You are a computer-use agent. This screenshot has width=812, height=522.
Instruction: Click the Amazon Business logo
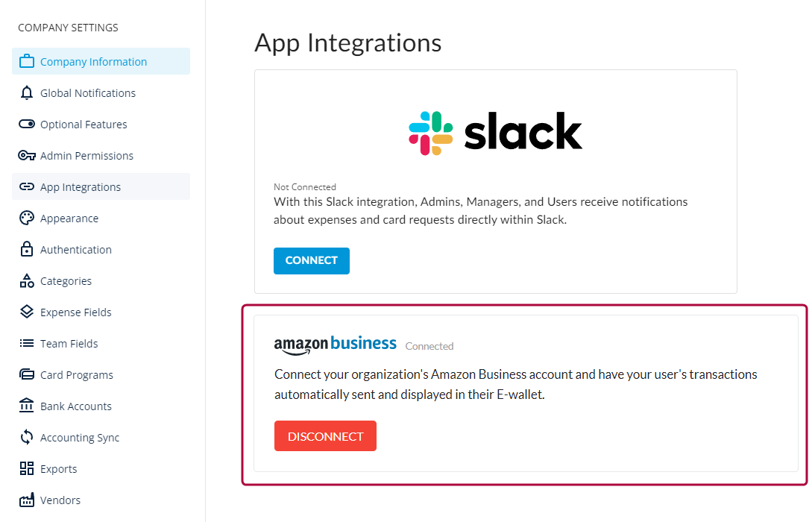click(x=335, y=345)
